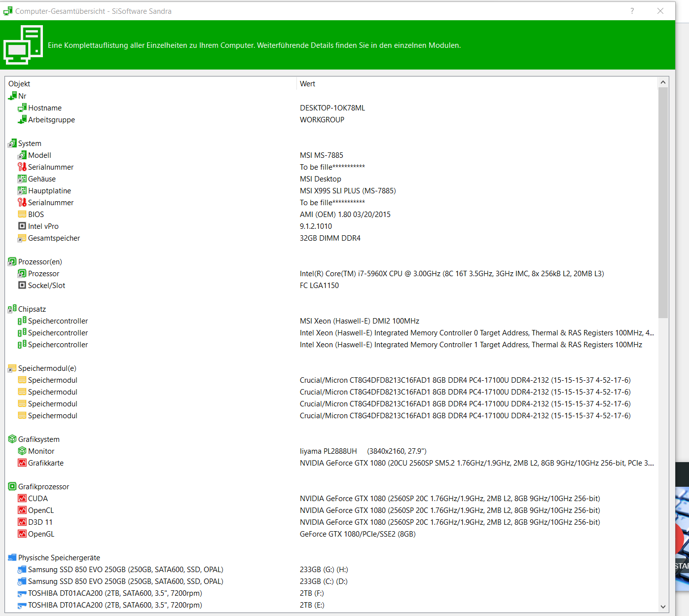Click the D3D 11 row icon
The height and width of the screenshot is (616, 689).
[x=22, y=522]
